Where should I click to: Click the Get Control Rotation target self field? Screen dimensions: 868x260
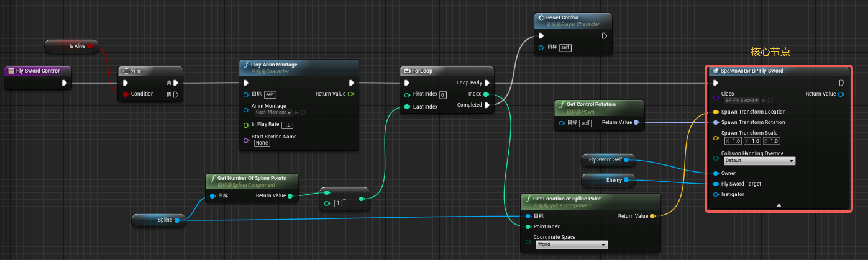pos(585,123)
